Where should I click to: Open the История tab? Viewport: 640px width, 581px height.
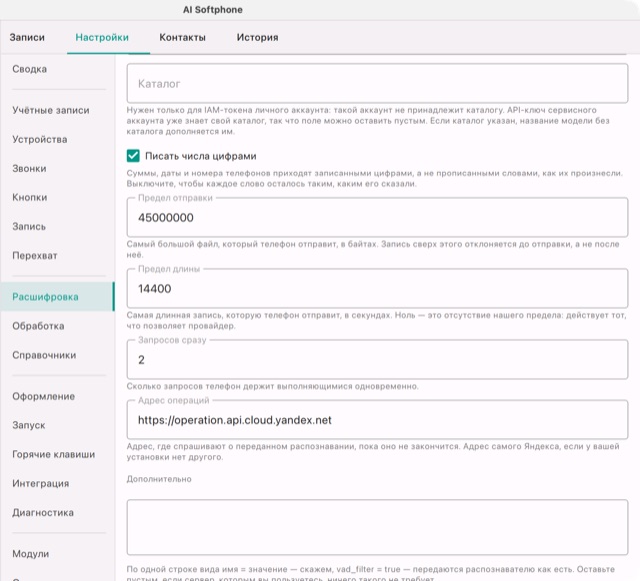tap(258, 37)
